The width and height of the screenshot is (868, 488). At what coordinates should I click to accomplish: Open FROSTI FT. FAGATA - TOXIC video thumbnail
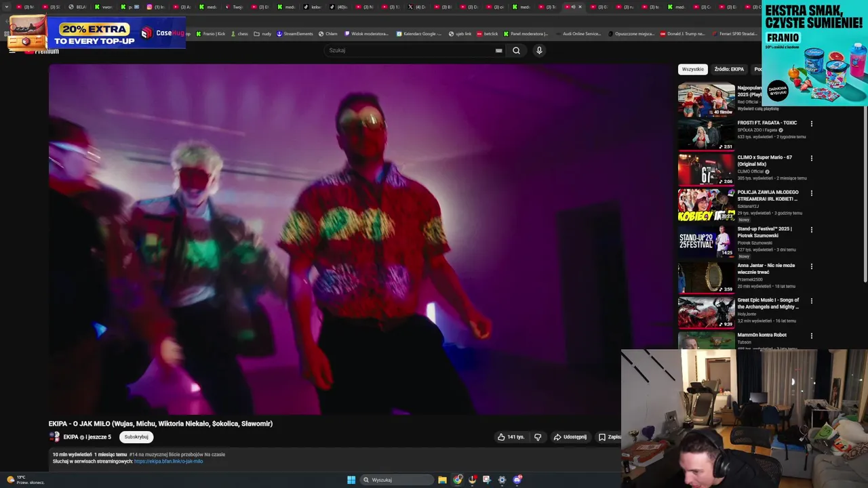click(707, 134)
